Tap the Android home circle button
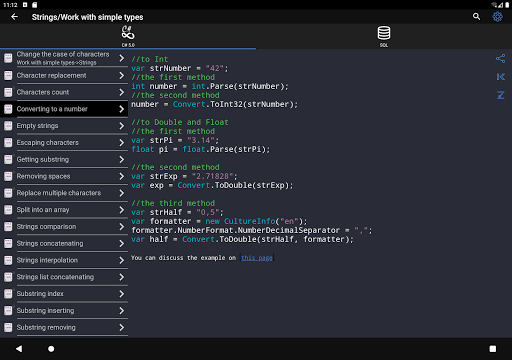 (51, 349)
